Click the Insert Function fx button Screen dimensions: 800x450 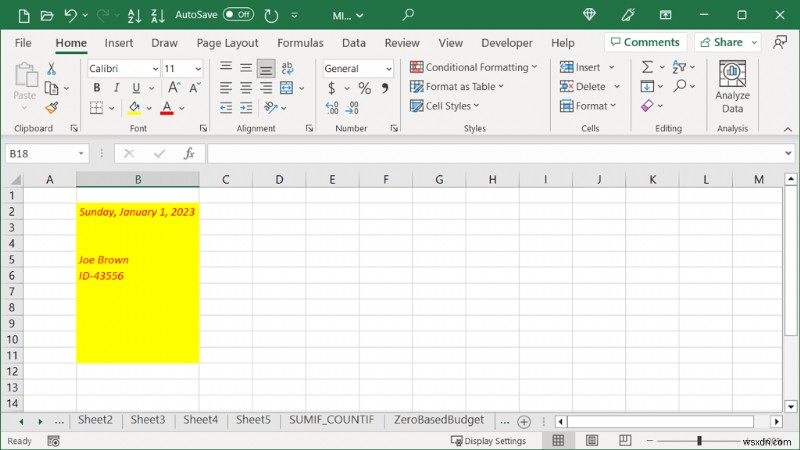click(x=189, y=154)
